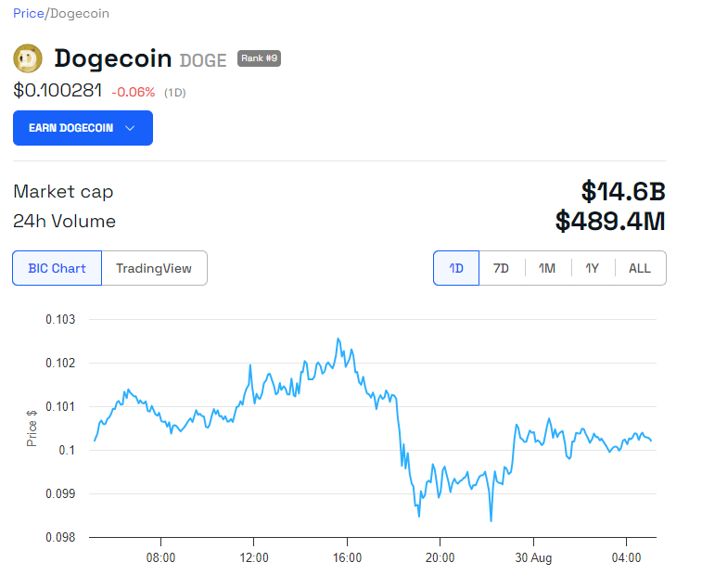
Task: Switch to the TradingView tab
Action: tap(154, 268)
